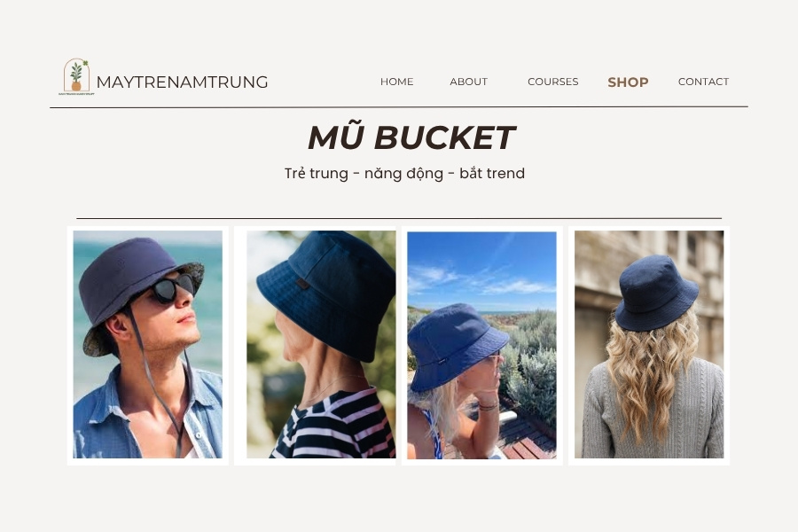
Task: Click the tiny caption under the plant logo
Action: 76,94
